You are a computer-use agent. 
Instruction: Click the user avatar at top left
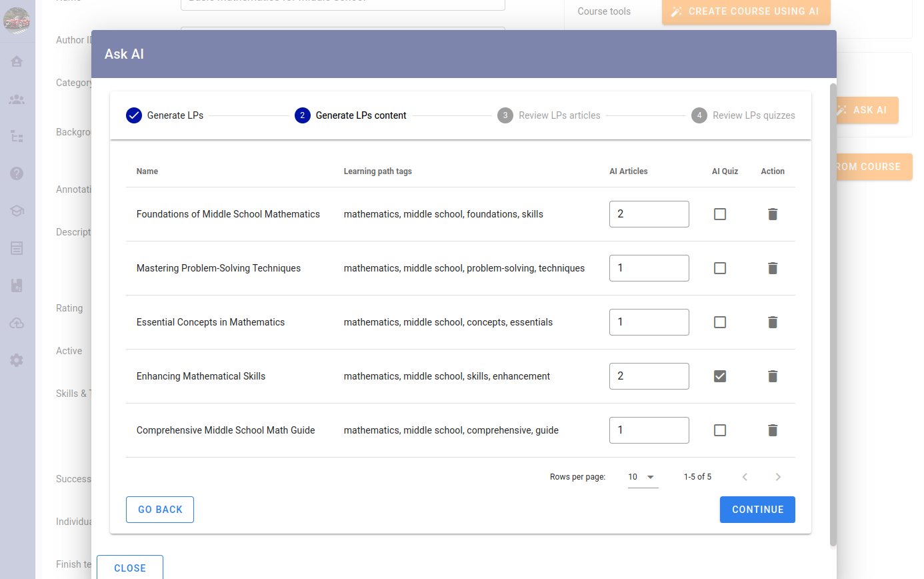[x=17, y=20]
